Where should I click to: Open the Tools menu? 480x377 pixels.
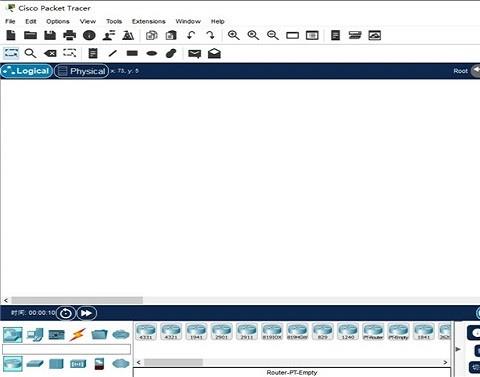(114, 21)
